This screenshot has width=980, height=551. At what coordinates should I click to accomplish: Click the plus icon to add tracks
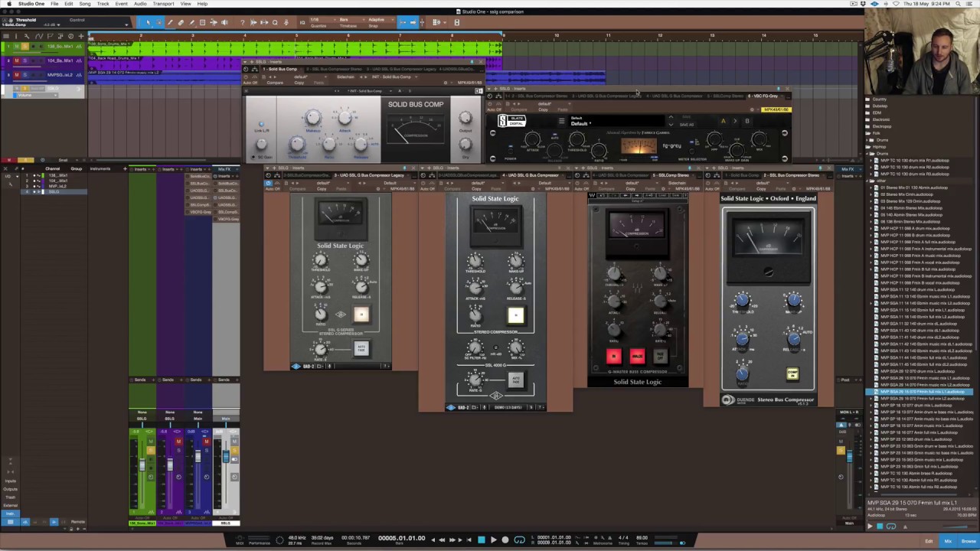(82, 35)
